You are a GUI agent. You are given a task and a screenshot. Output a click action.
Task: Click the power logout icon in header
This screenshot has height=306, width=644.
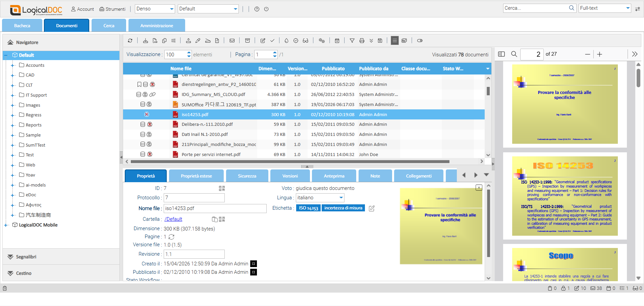pyautogui.click(x=266, y=9)
